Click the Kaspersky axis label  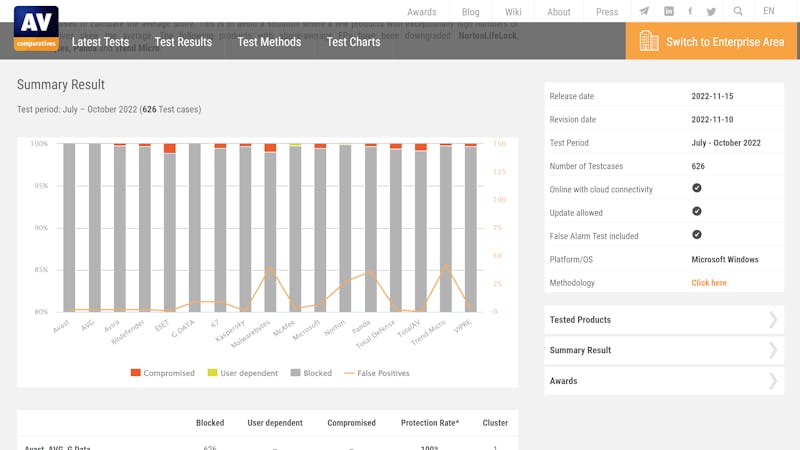pyautogui.click(x=231, y=330)
